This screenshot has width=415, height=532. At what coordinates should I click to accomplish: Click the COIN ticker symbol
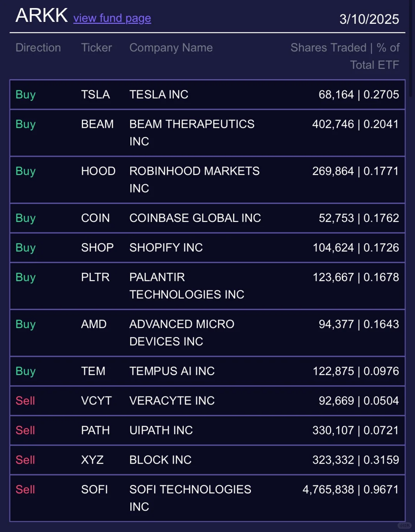pyautogui.click(x=95, y=218)
